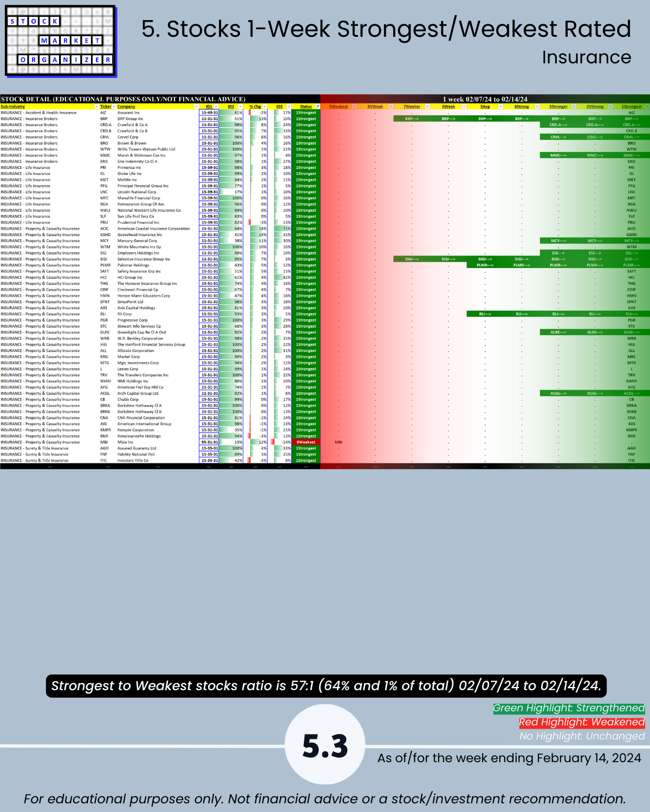Click the 5.3 page number circle
Image resolution: width=650 pixels, height=812 pixels.
click(325, 745)
